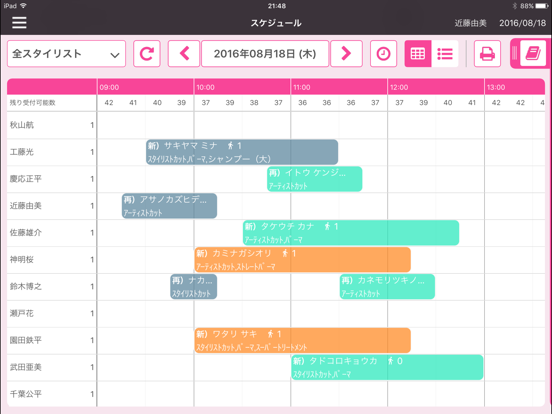Tap logged-in user 近藤由美

[470, 23]
